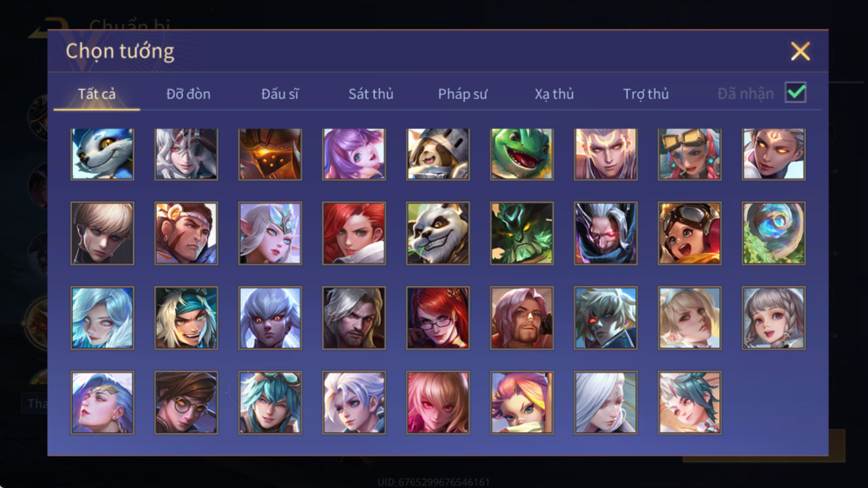This screenshot has width=868, height=488.
Task: Close the Chọn tướng dialog
Action: point(800,51)
